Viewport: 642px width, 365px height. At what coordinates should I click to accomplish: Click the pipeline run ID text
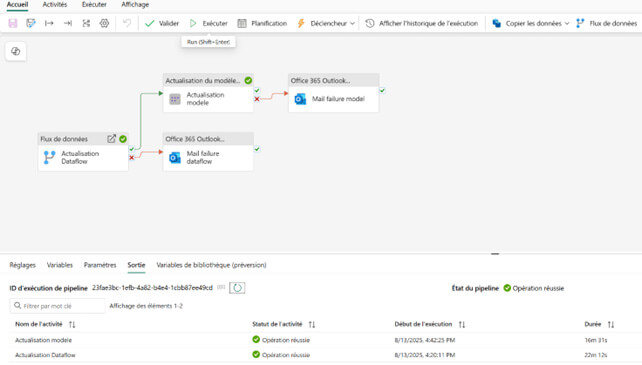click(152, 288)
